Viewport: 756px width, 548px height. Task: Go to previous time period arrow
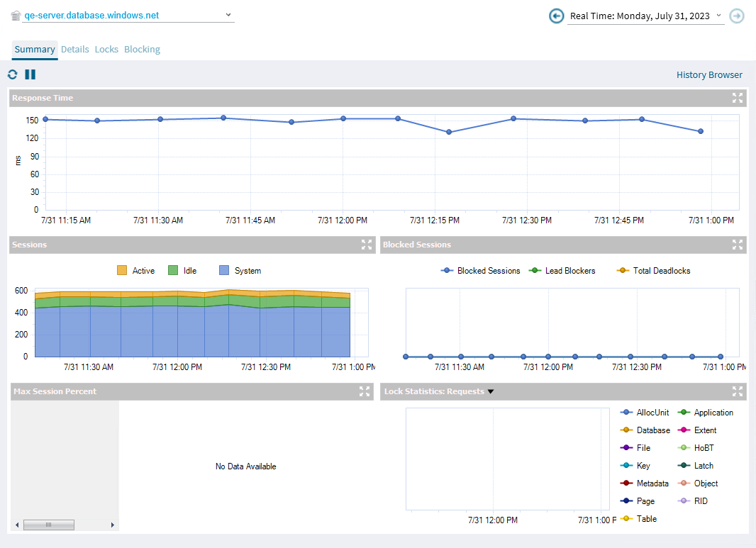[557, 16]
